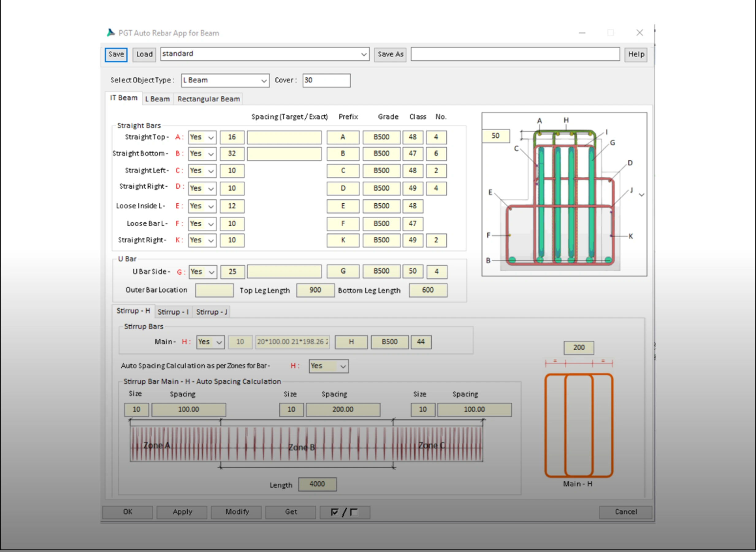Click the Length 4000 input field
The width and height of the screenshot is (756, 552).
tap(317, 484)
